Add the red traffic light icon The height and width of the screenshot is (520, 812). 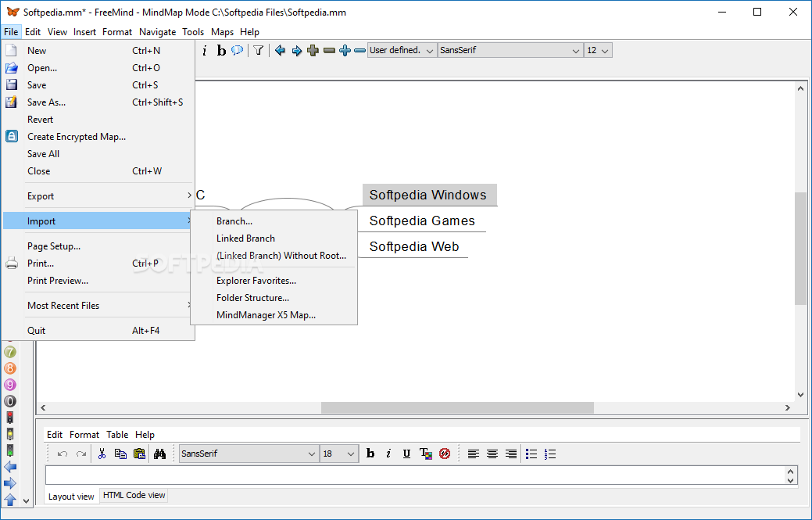pyautogui.click(x=10, y=418)
